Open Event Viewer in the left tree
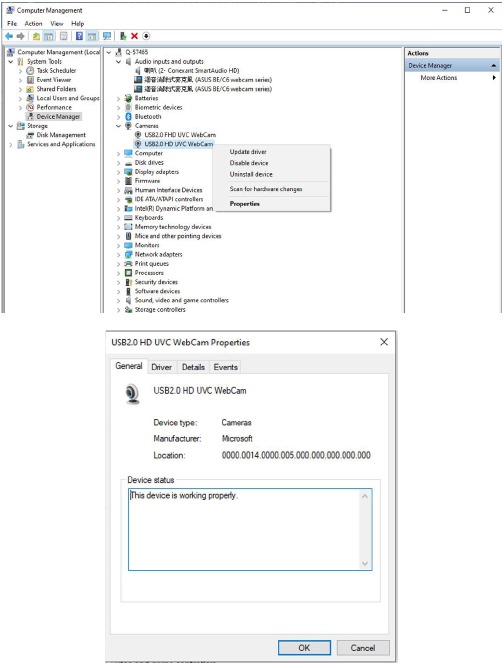Viewport: 504px width, 668px height. coord(53,80)
